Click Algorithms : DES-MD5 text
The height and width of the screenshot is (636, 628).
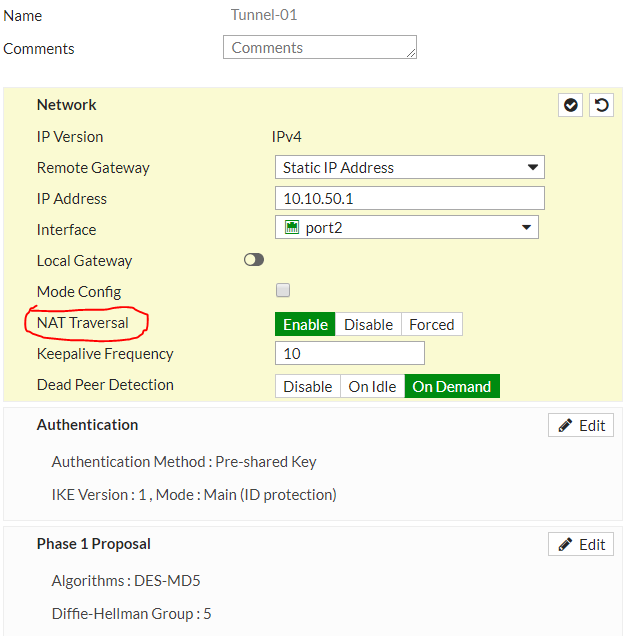(x=126, y=581)
